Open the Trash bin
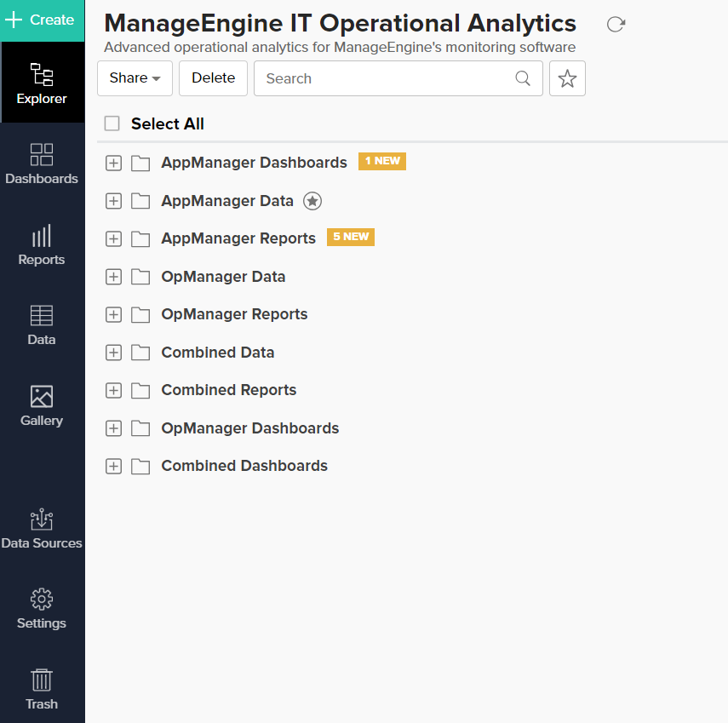 pyautogui.click(x=42, y=688)
